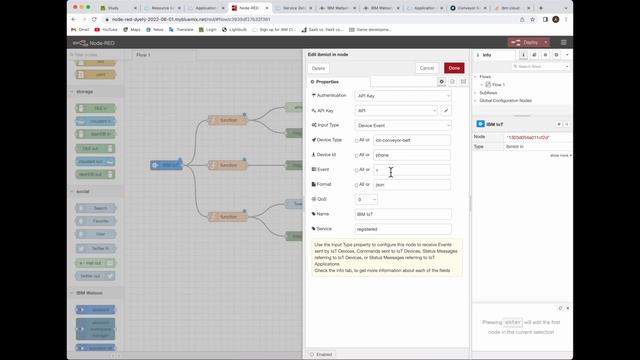
Task: Click the Device Id input containing phone
Action: coord(412,155)
